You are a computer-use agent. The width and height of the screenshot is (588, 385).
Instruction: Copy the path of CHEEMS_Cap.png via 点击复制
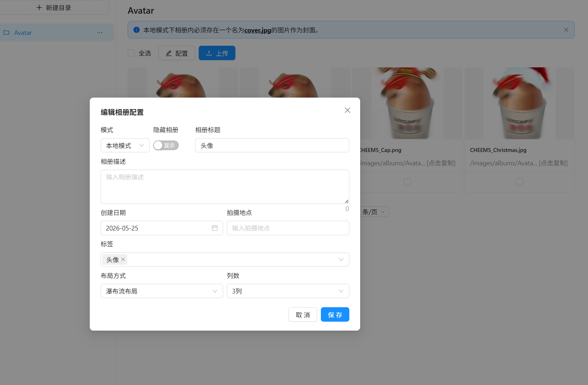441,163
